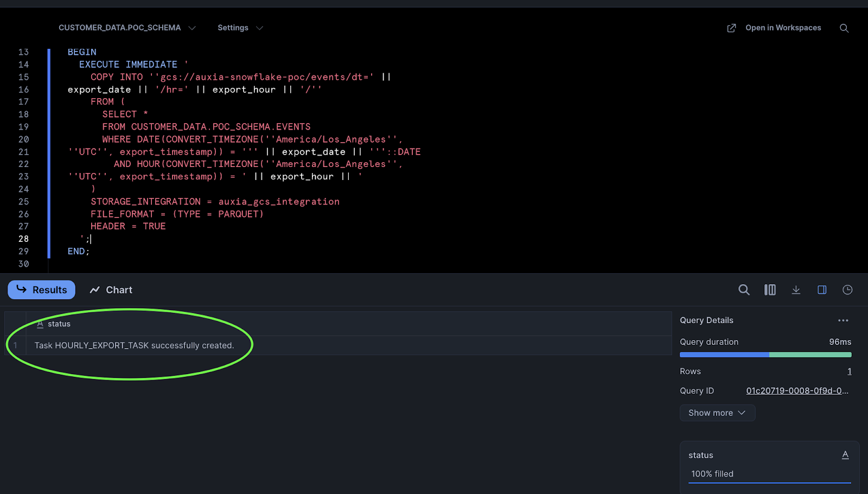Open query history clock icon
The width and height of the screenshot is (868, 494).
(847, 290)
